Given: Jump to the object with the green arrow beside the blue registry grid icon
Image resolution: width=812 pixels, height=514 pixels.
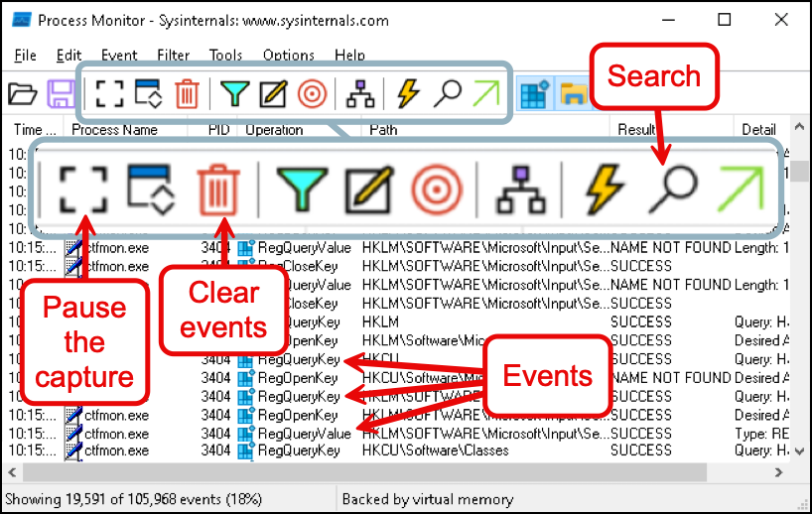Looking at the screenshot, I should [486, 93].
